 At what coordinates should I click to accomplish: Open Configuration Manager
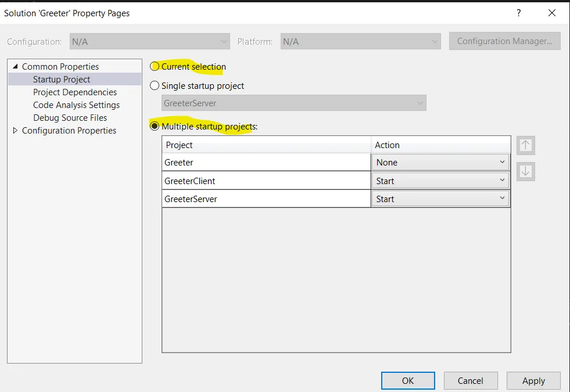[504, 41]
